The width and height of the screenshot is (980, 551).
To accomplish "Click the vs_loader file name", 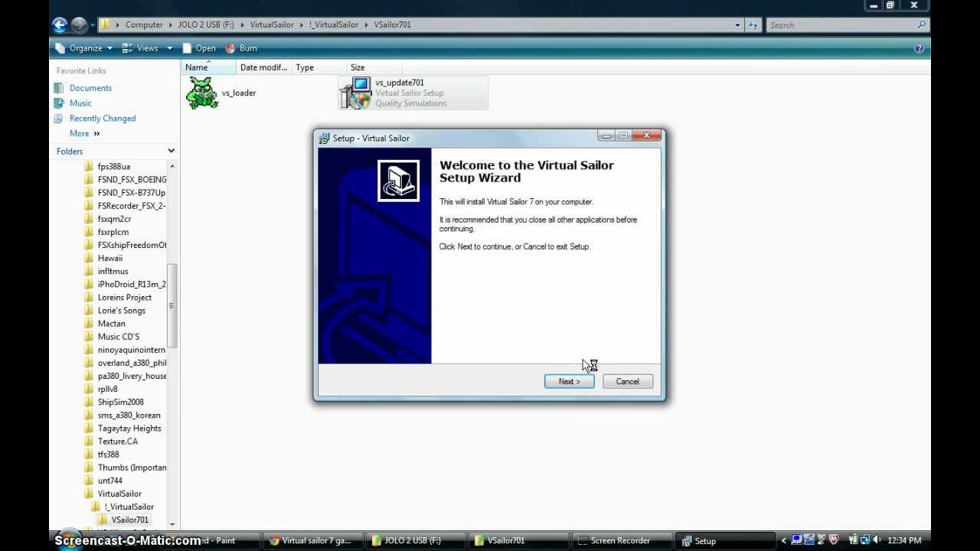I will point(239,93).
